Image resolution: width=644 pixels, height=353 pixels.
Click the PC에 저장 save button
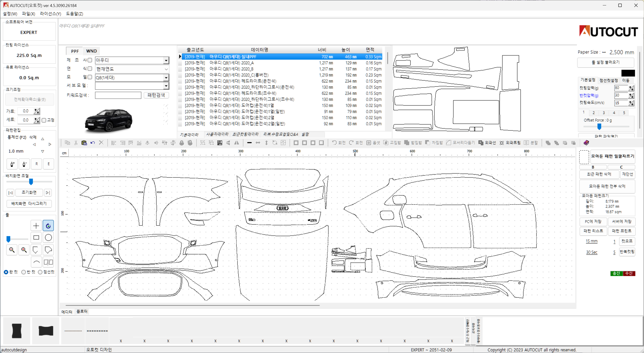pos(593,222)
